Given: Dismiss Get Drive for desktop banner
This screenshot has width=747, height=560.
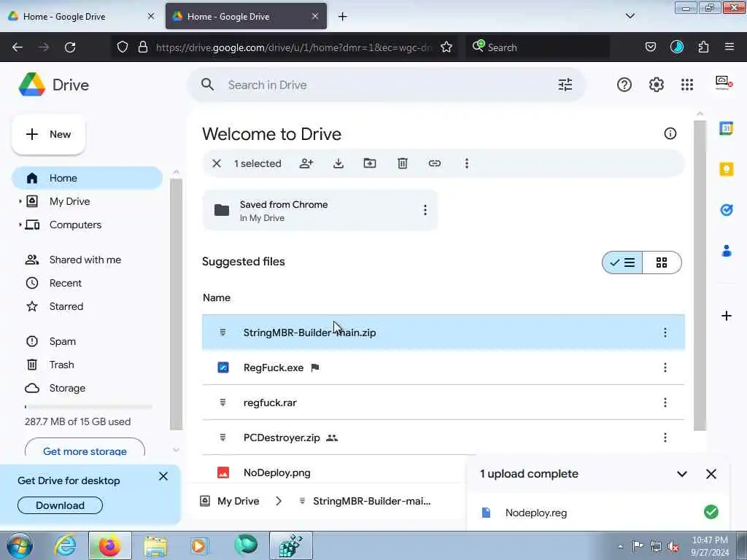Looking at the screenshot, I should pyautogui.click(x=163, y=476).
